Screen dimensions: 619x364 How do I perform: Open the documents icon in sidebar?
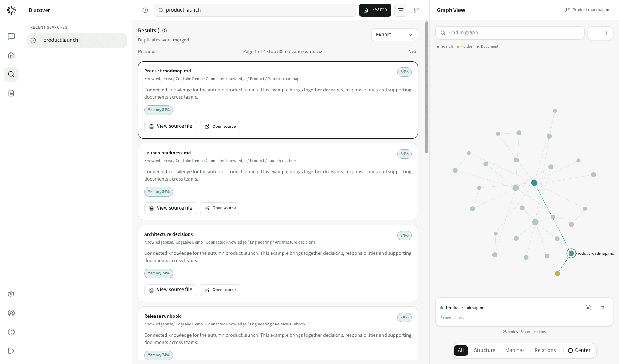(11, 93)
